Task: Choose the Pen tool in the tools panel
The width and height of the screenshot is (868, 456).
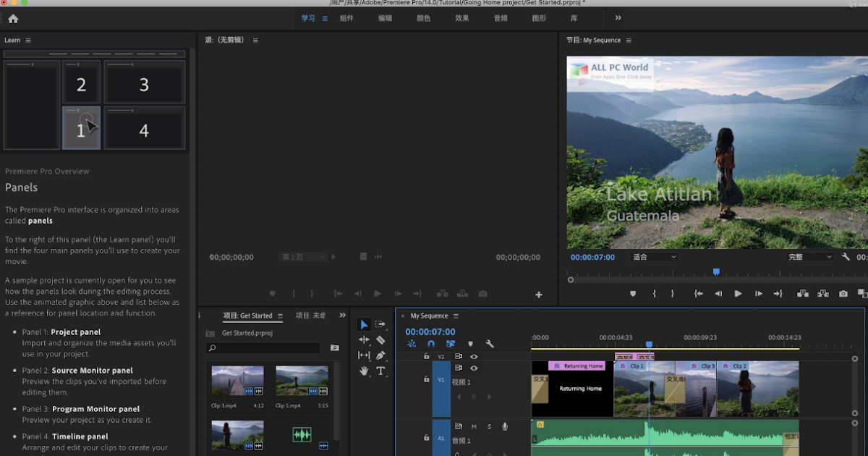Action: 381,355
